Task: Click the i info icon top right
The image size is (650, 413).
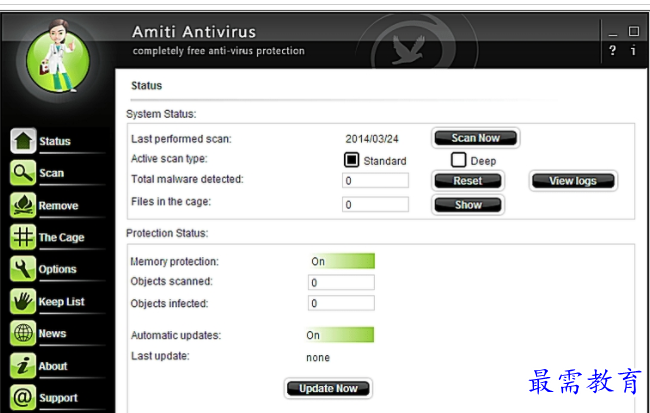Action: [x=633, y=51]
